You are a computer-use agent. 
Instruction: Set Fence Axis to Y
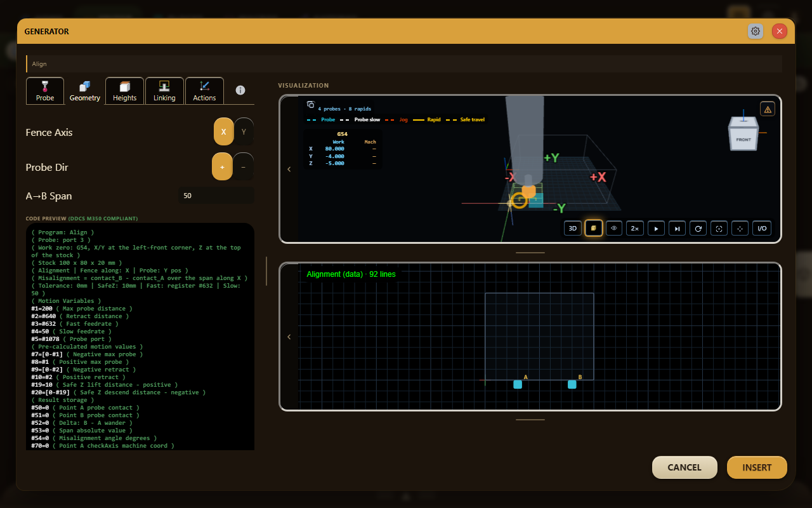tap(244, 132)
